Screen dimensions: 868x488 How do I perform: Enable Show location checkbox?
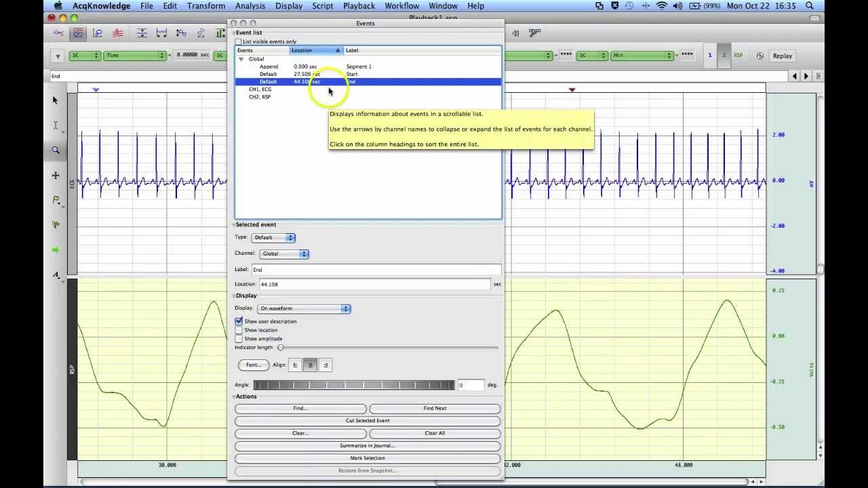coord(239,330)
